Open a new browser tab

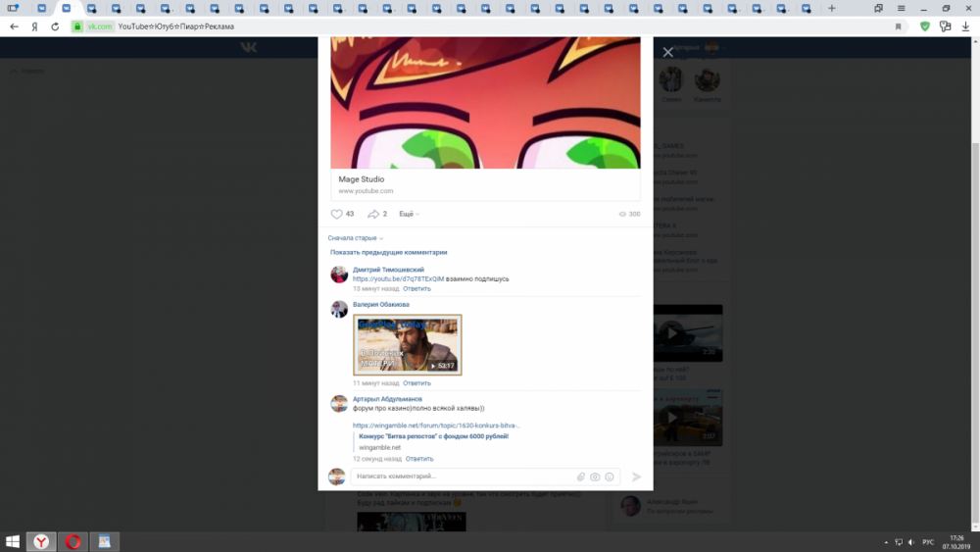coord(832,8)
